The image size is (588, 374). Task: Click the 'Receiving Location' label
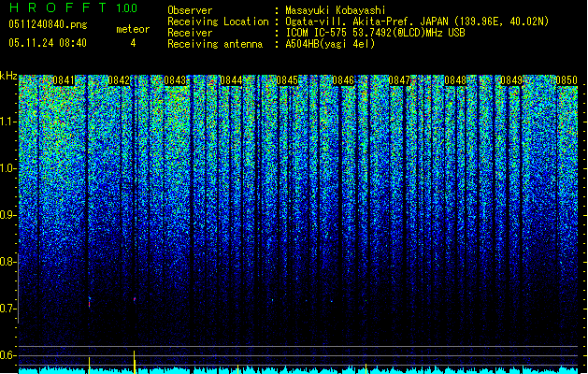point(218,22)
